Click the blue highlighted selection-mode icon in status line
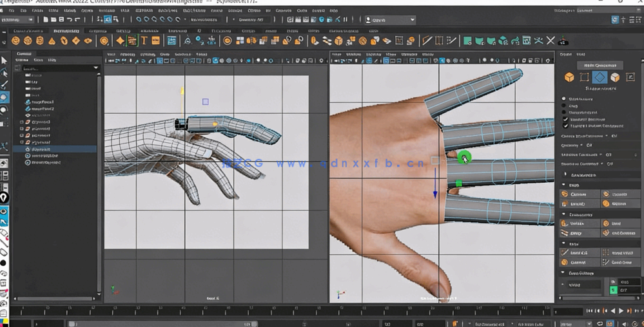 (x=108, y=19)
